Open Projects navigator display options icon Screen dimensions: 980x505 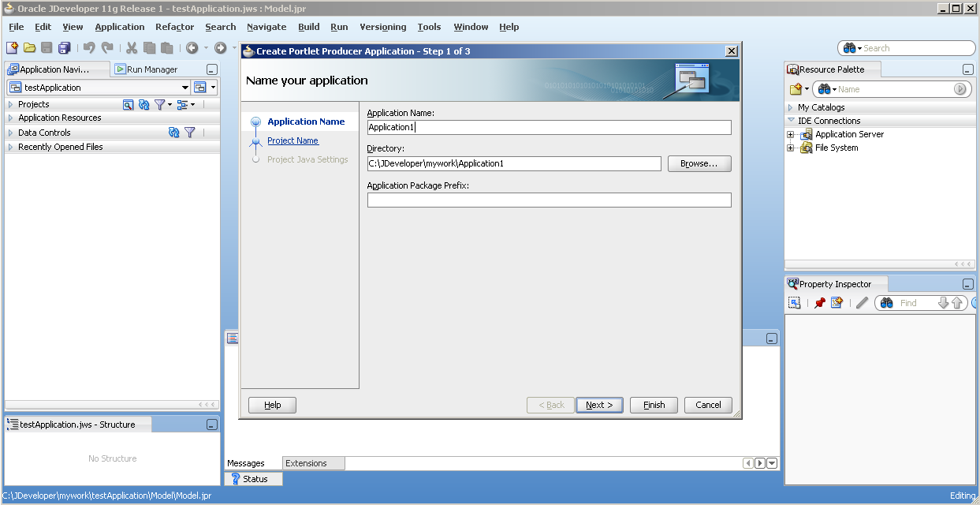click(182, 104)
